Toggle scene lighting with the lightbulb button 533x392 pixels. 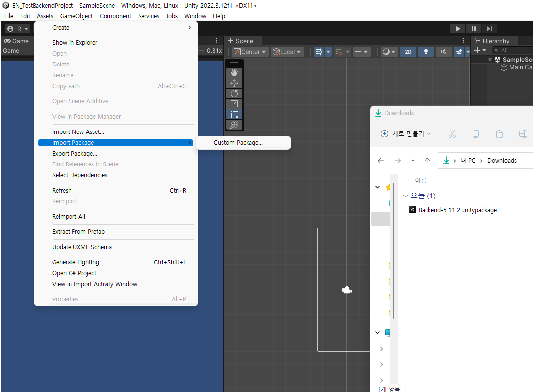pyautogui.click(x=426, y=52)
